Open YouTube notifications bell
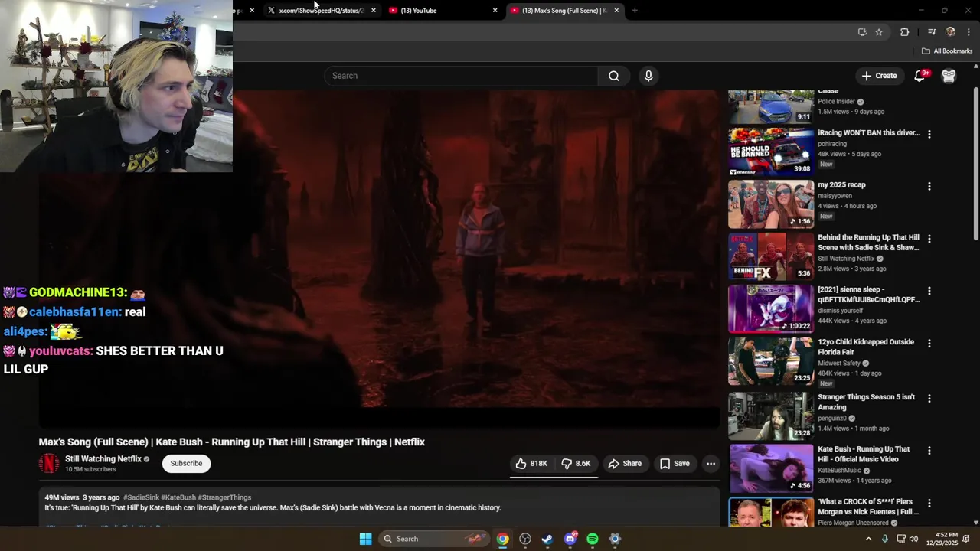 tap(920, 76)
